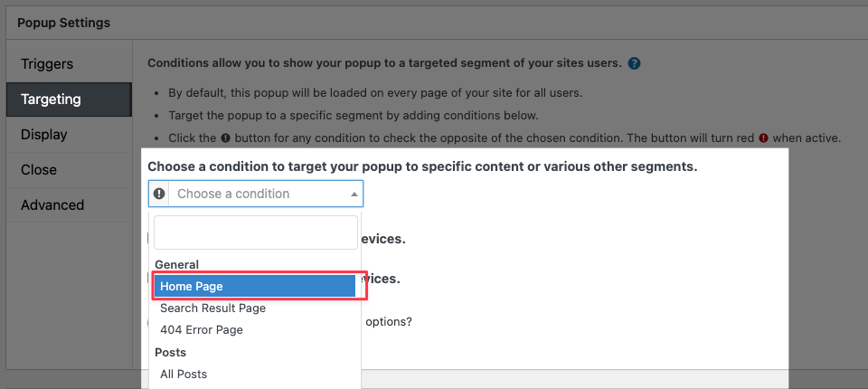Click the condition search text field
868x389 pixels.
pos(256,232)
